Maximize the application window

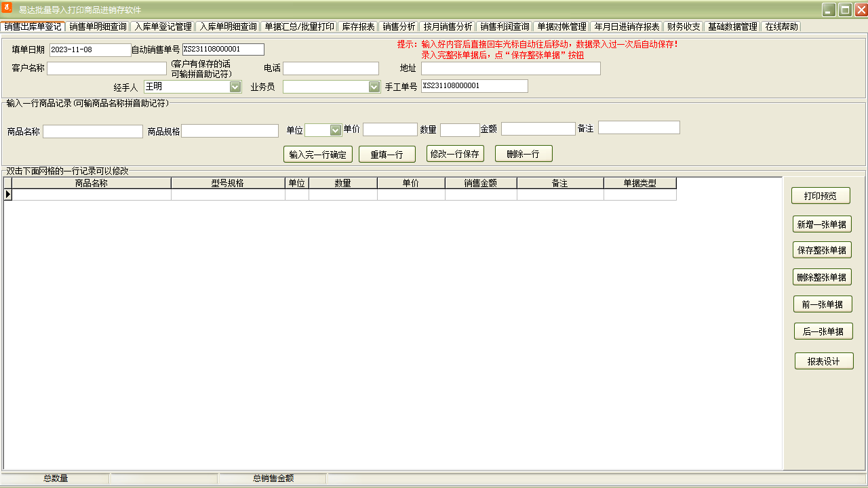coord(845,9)
